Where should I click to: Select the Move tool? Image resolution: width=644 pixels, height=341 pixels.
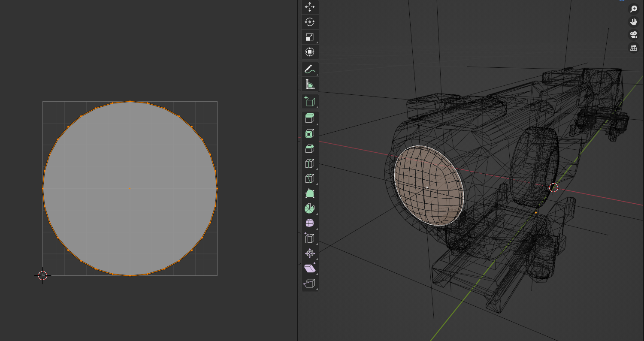(x=310, y=7)
